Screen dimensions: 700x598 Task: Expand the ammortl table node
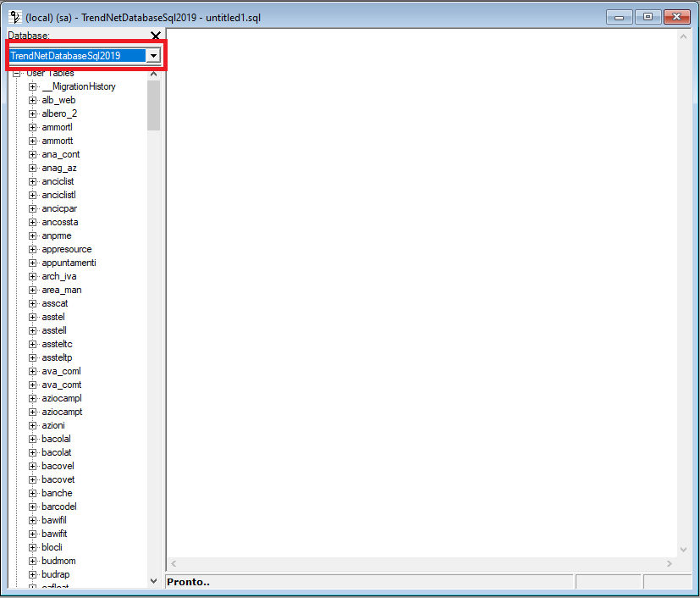point(32,127)
